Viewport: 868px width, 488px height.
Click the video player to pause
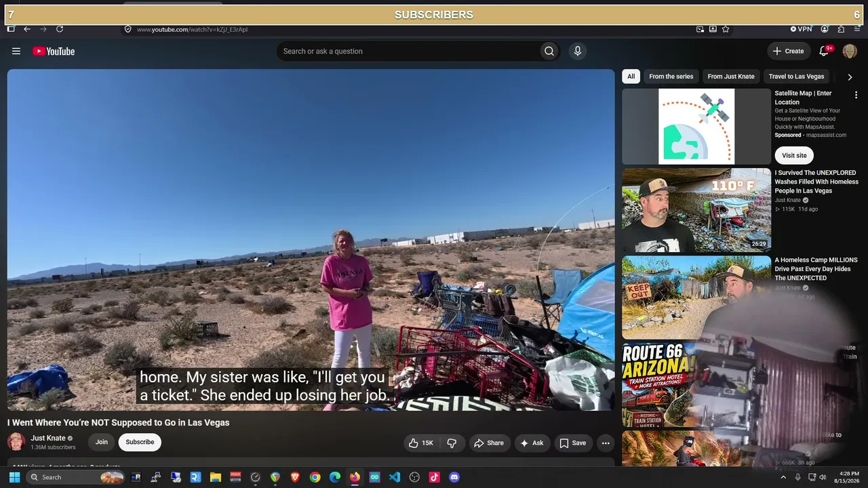311,240
